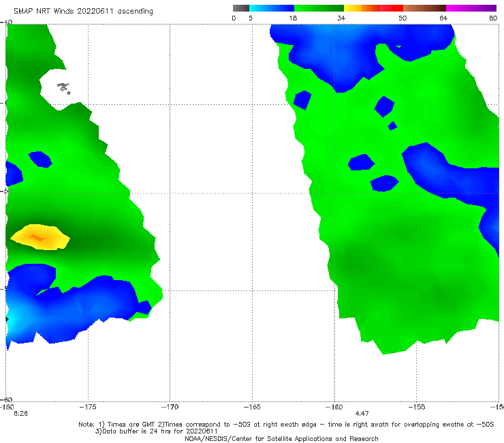
Task: Click the longitude label -160
Action: point(334,407)
